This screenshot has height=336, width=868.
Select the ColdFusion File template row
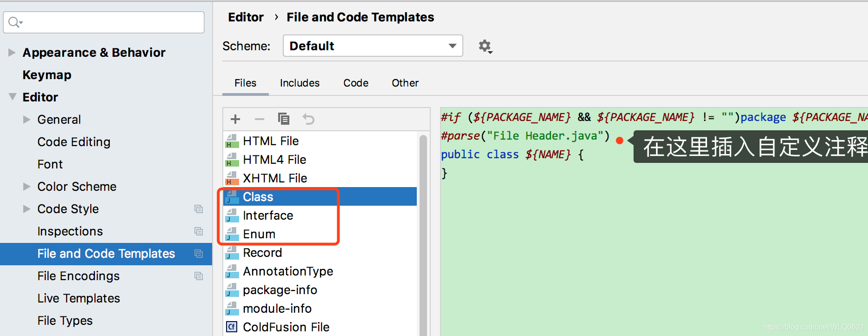[320, 327]
